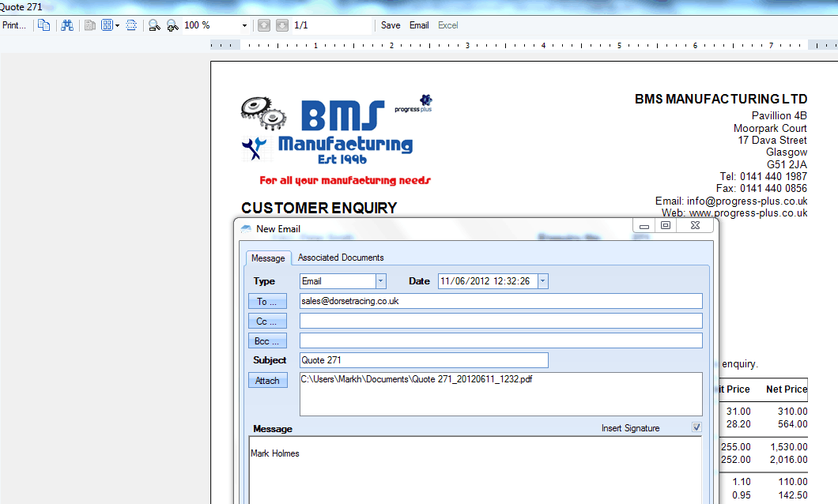Open find with the binoculars icon
This screenshot has width=838, height=504.
(x=67, y=25)
